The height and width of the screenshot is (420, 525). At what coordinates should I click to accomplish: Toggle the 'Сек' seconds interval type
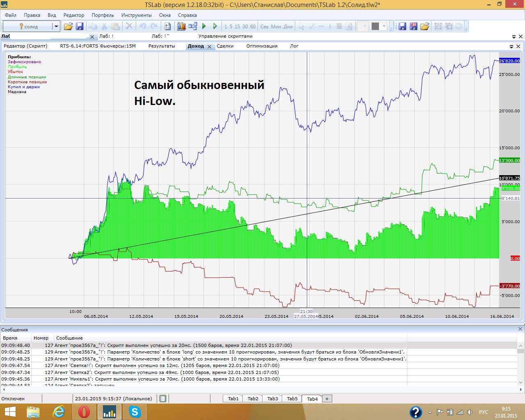(265, 26)
